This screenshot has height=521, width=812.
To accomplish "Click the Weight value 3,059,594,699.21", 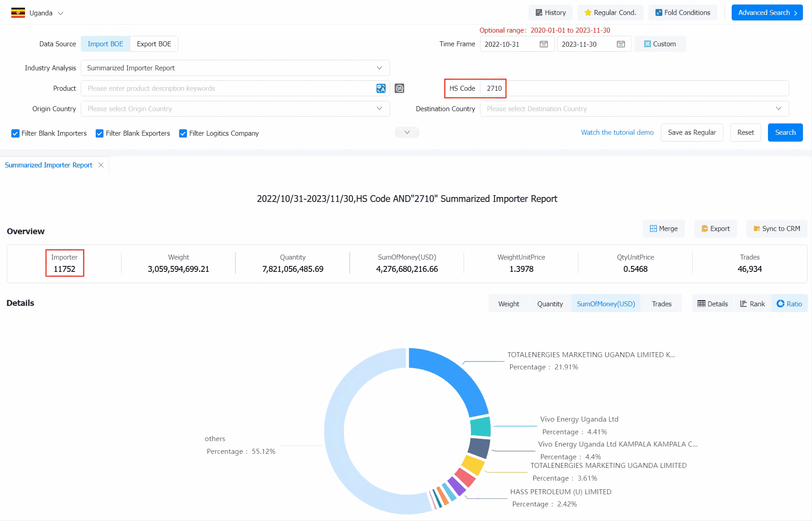I will [178, 269].
